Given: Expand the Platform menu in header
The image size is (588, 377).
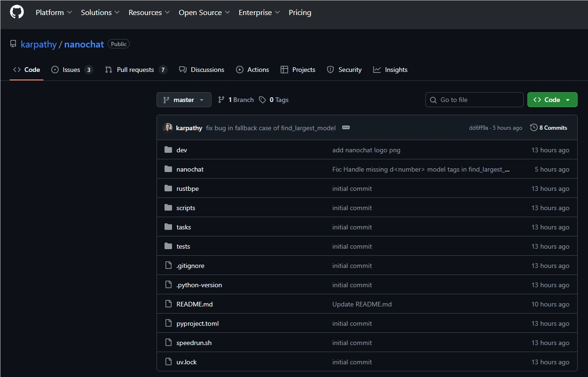Looking at the screenshot, I should (x=54, y=13).
